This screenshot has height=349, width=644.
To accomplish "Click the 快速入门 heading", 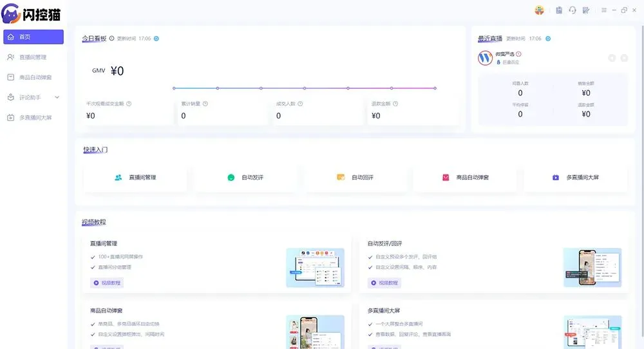I will coord(95,150).
